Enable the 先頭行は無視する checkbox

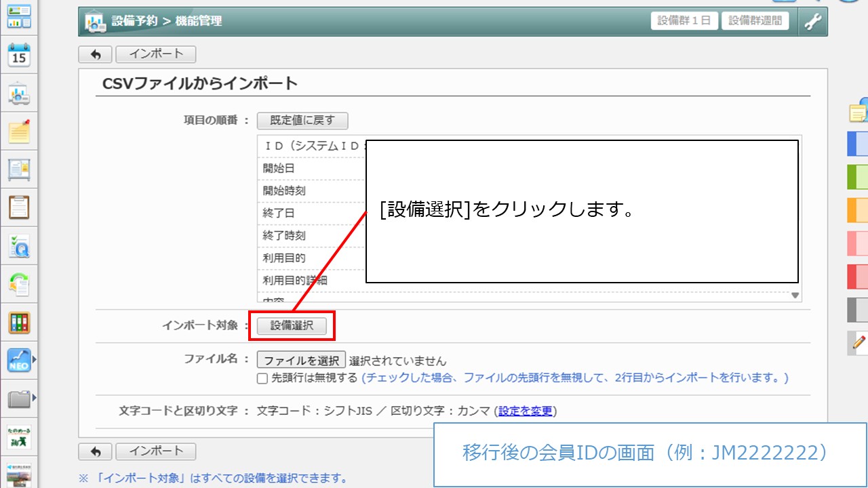262,378
